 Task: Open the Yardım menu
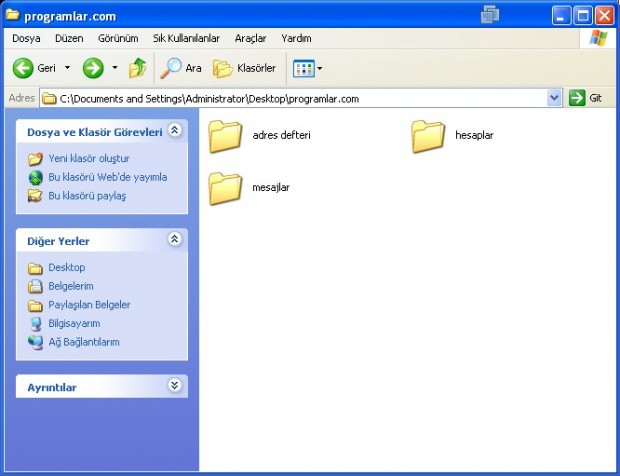tap(296, 38)
